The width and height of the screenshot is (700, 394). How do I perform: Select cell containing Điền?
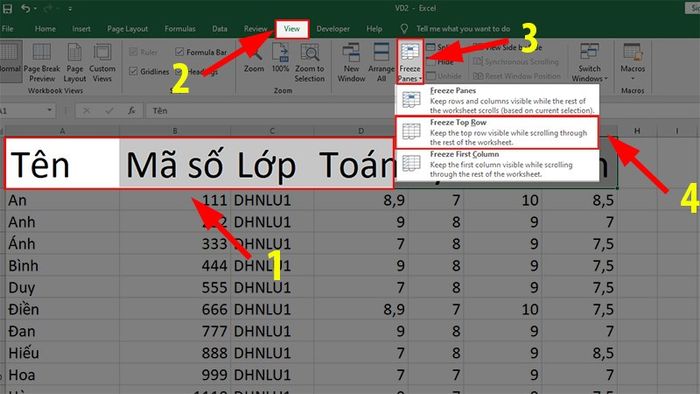tap(62, 310)
